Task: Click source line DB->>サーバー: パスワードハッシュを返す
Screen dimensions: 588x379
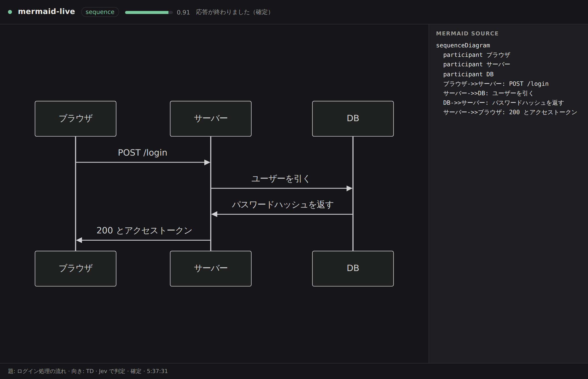Action: point(504,103)
